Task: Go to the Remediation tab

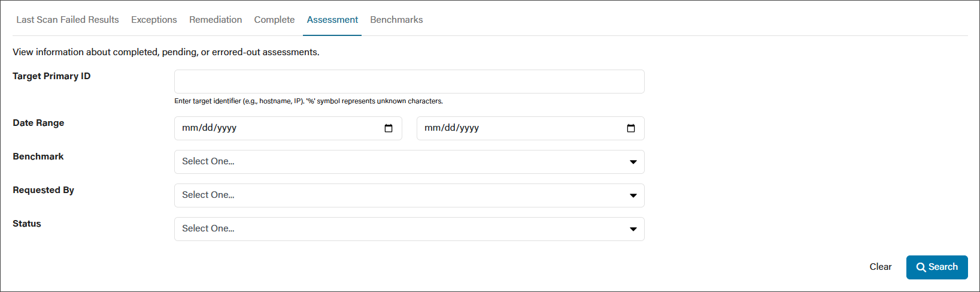Action: 216,20
